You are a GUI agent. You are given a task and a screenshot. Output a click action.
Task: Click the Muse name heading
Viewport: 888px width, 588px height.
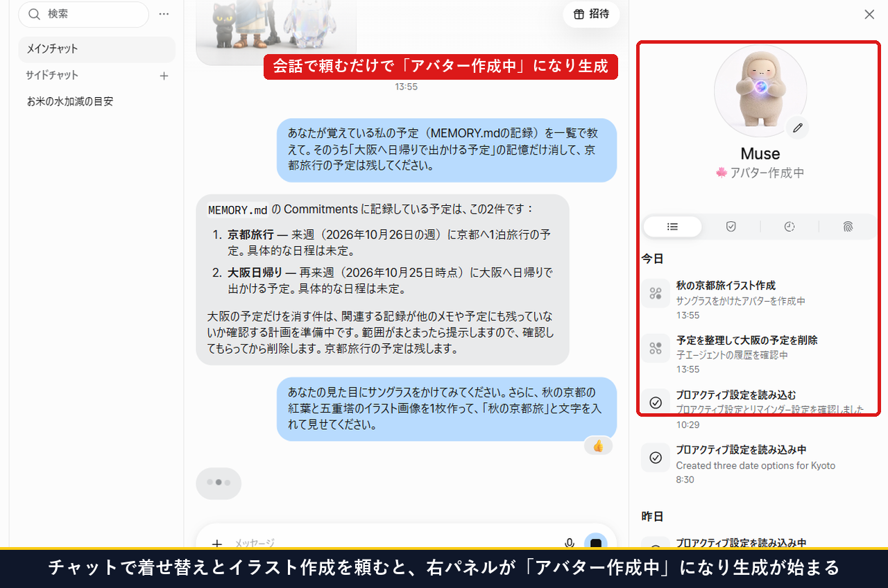click(x=760, y=154)
